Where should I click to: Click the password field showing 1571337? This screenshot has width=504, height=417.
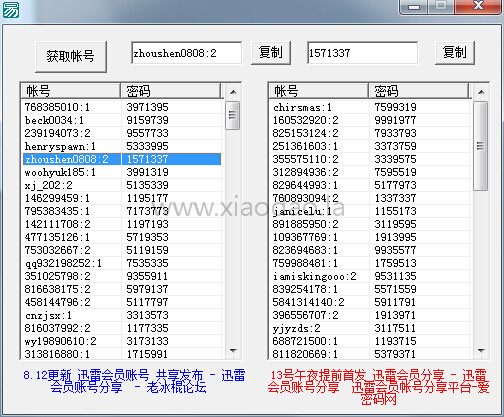point(362,53)
